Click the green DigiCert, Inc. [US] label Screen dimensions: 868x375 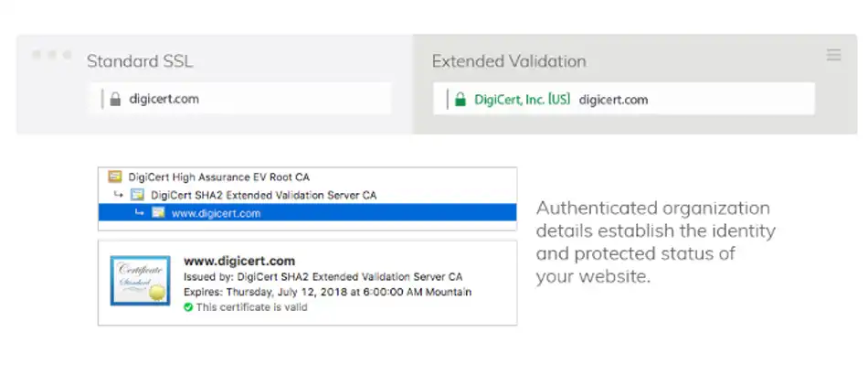pyautogui.click(x=522, y=99)
